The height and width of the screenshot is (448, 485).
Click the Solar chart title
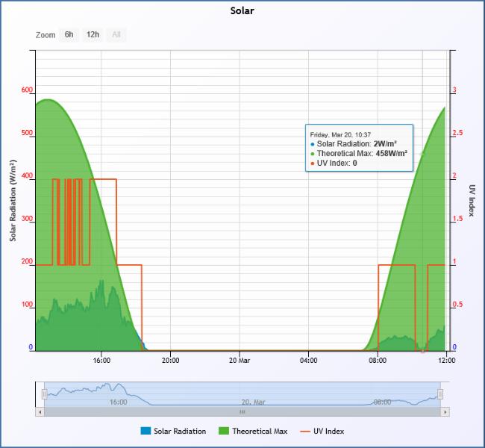coord(242,12)
